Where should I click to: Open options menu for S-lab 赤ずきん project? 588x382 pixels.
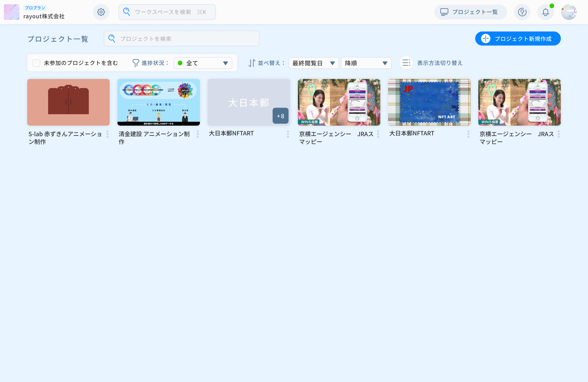[107, 134]
